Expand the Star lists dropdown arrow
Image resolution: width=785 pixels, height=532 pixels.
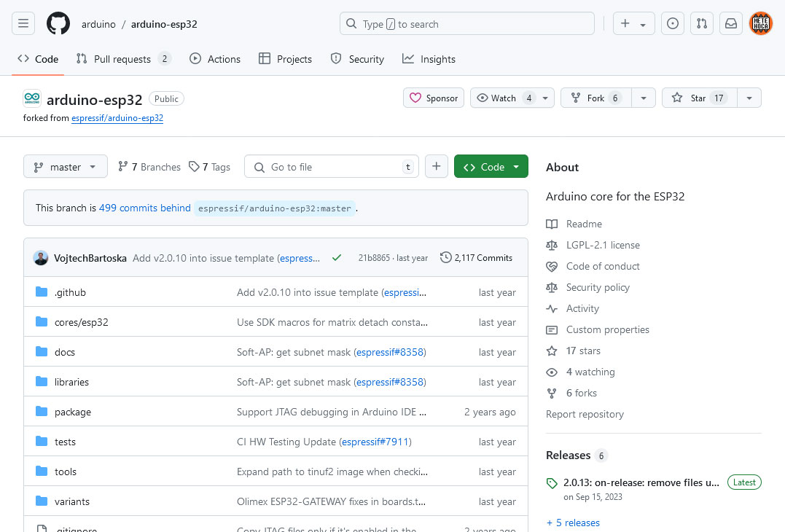(749, 98)
